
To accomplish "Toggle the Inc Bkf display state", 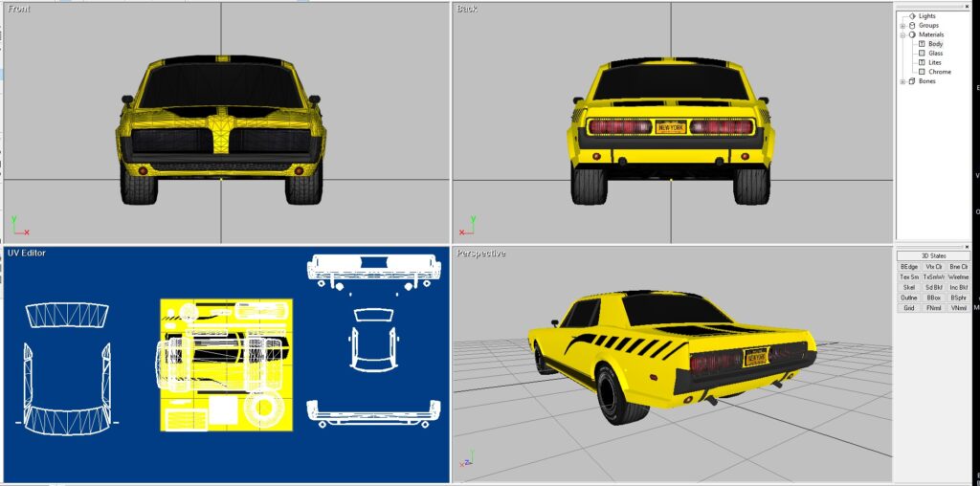I will click(x=958, y=288).
